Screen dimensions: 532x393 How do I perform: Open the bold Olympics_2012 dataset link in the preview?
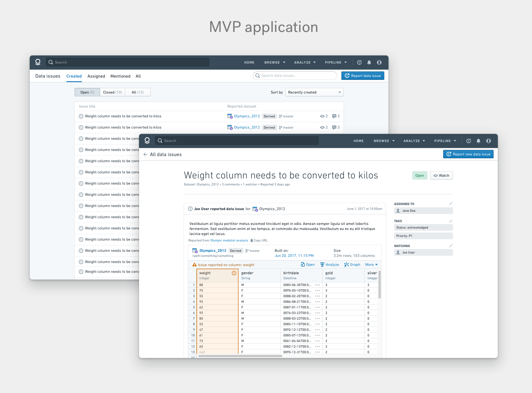213,251
